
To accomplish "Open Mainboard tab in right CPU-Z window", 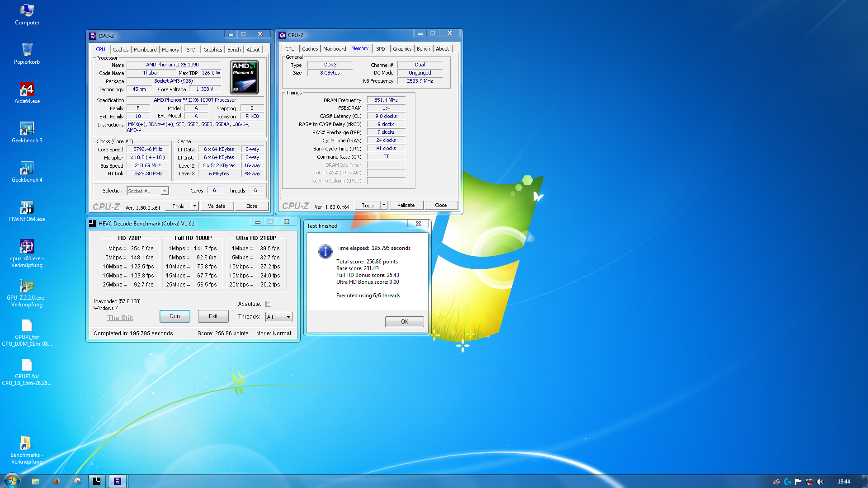I will click(x=335, y=49).
